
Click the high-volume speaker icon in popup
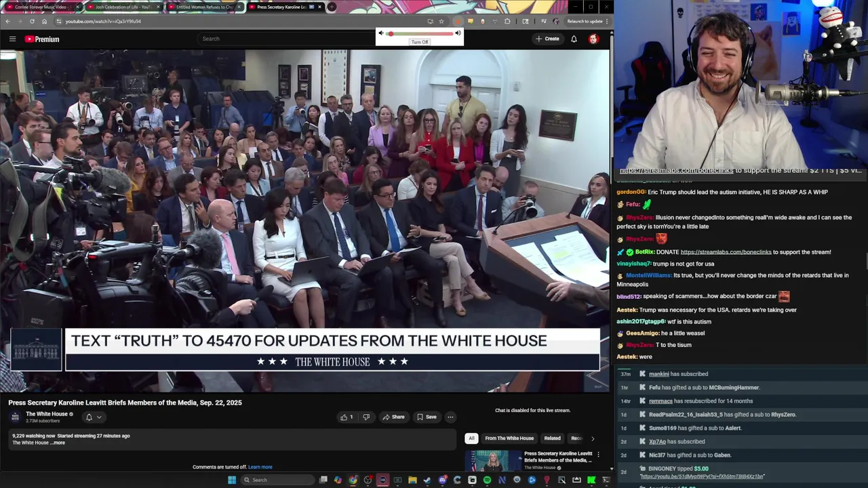coord(458,33)
